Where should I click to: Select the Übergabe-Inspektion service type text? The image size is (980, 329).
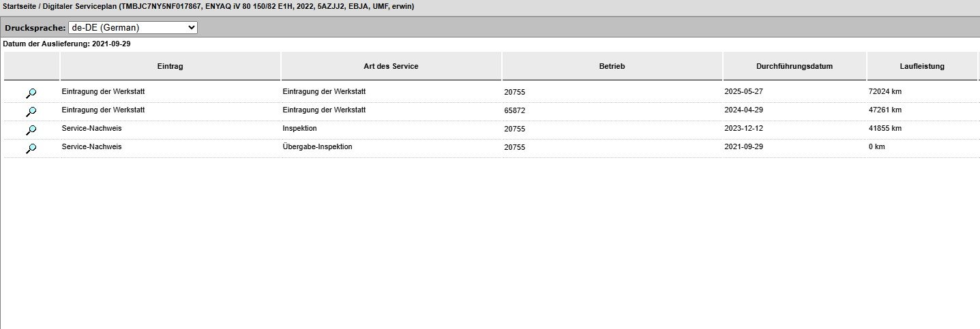[317, 146]
